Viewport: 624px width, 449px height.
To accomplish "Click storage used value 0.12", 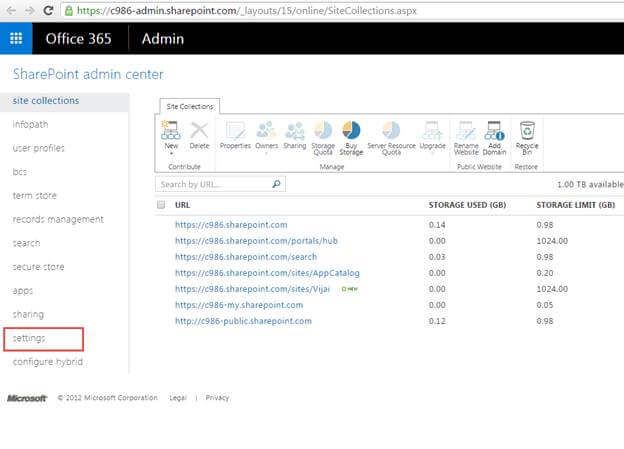I will click(437, 321).
